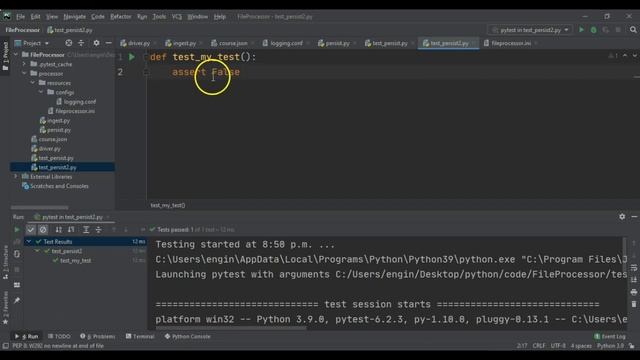
Task: Sort test results alphabetically
Action: tap(59, 230)
